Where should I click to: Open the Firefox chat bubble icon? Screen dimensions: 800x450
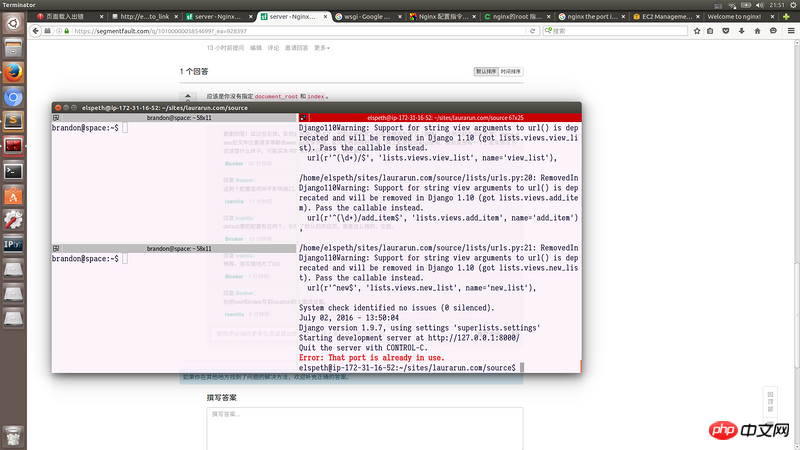click(773, 31)
